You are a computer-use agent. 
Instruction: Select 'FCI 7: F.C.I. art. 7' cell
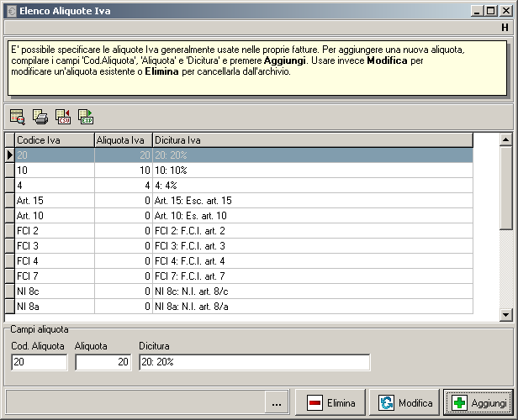[313, 276]
